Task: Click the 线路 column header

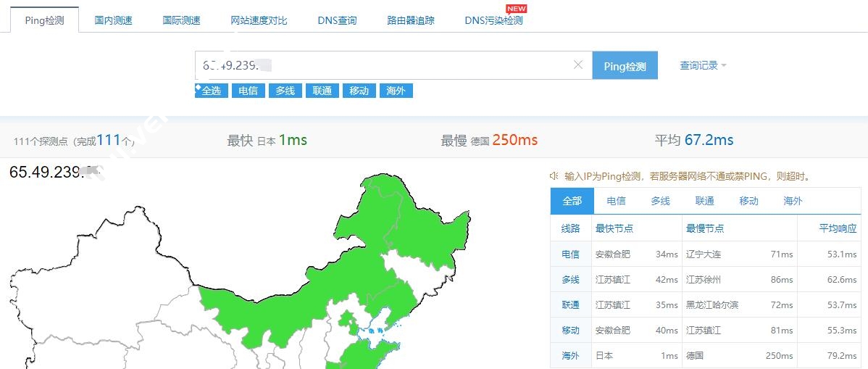Action: [571, 228]
